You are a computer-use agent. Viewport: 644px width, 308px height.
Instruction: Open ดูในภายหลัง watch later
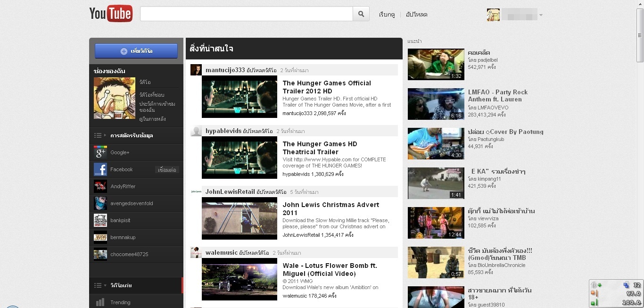point(152,119)
